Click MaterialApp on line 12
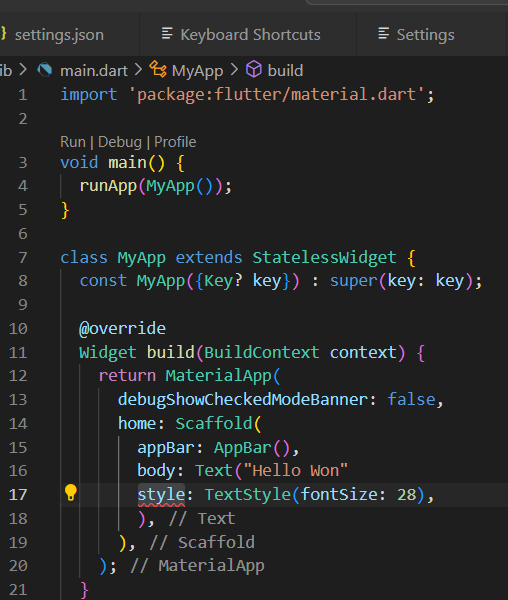This screenshot has width=508, height=600. [218, 376]
